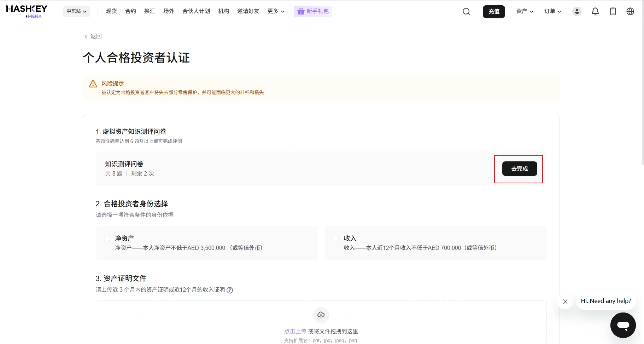Click 去完成 to start the questionnaire
This screenshot has width=644, height=344.
click(x=520, y=168)
